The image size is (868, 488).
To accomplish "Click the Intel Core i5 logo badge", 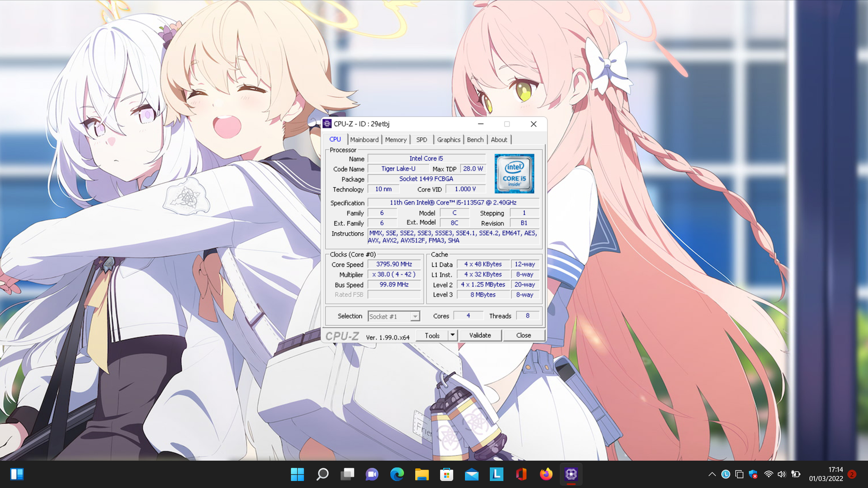I will (x=514, y=174).
